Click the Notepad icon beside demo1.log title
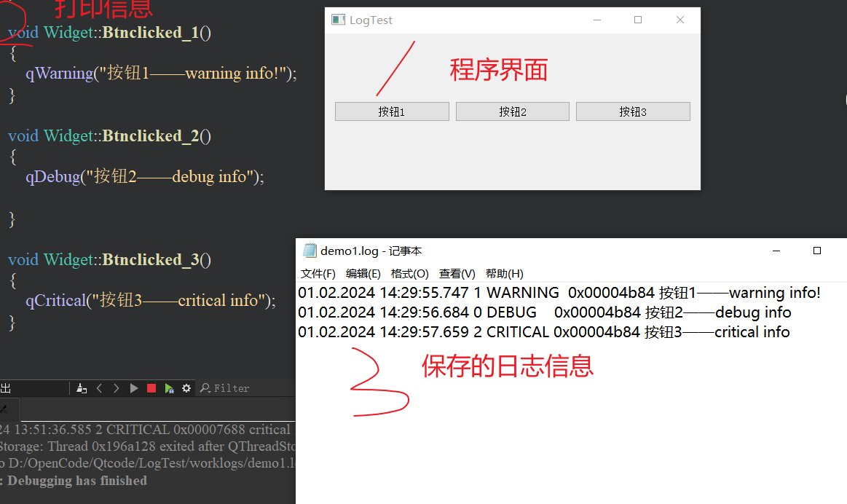Screen dimensions: 847x504 [310, 251]
